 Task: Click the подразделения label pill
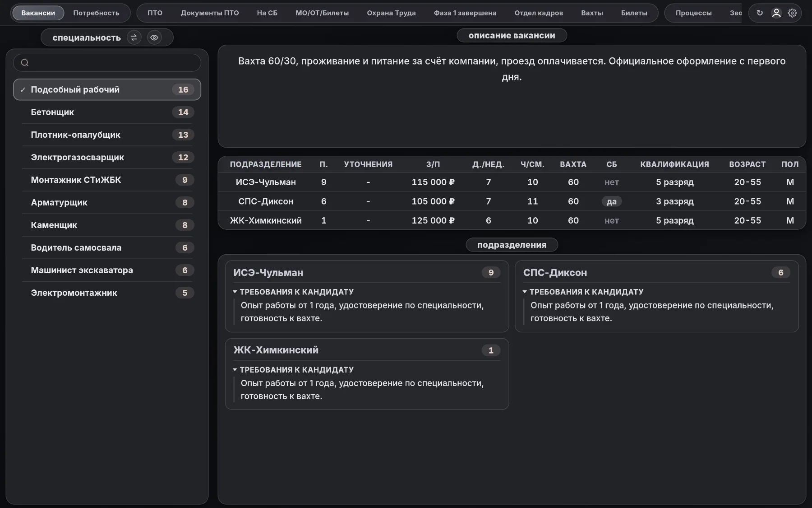[512, 245]
